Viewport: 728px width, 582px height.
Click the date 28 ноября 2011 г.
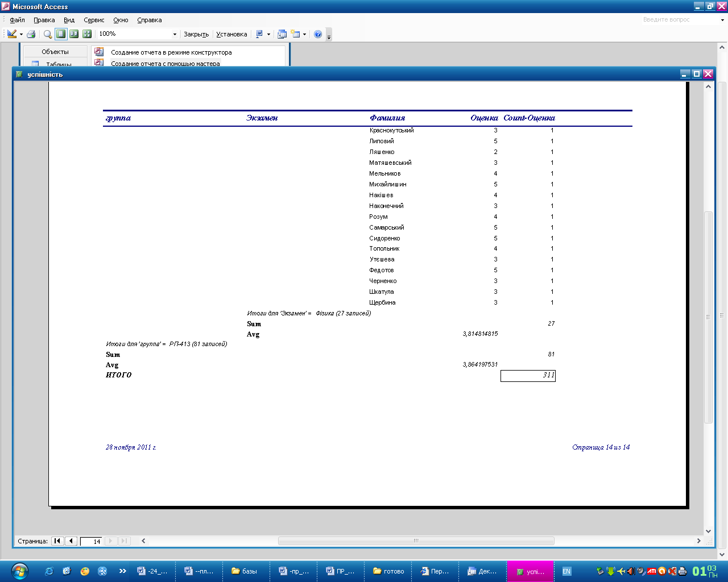point(131,447)
